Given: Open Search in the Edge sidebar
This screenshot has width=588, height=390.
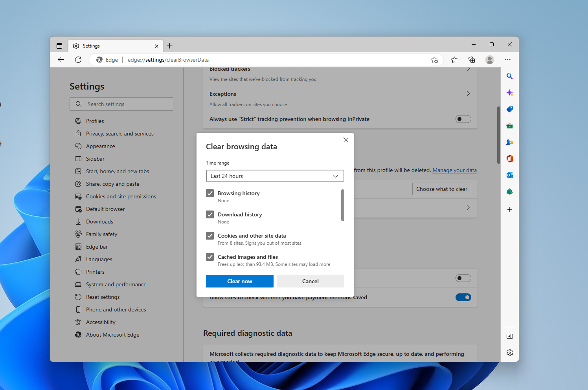Looking at the screenshot, I should 509,76.
